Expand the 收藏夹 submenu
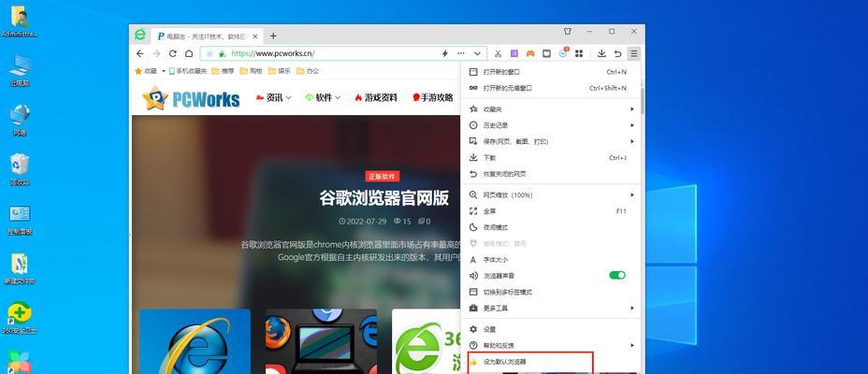This screenshot has width=868, height=374. [551, 109]
